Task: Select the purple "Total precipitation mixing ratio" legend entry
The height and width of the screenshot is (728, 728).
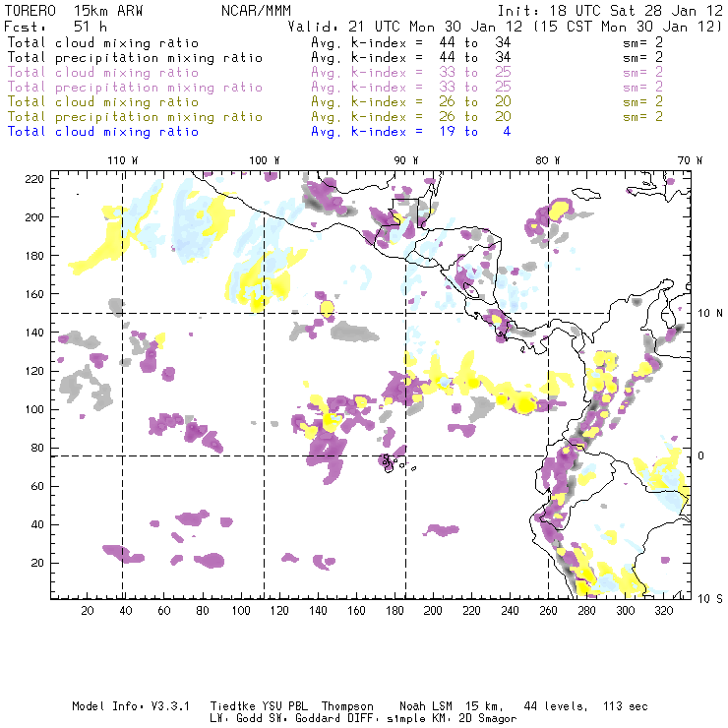Action: tap(135, 88)
